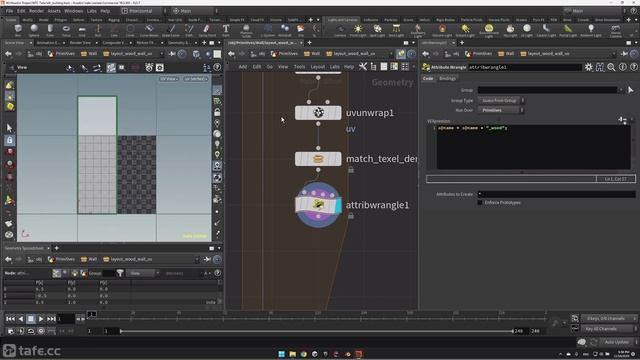Viewport: 640px width, 360px height.
Task: Open viewport help question icon
Action: 217,67
